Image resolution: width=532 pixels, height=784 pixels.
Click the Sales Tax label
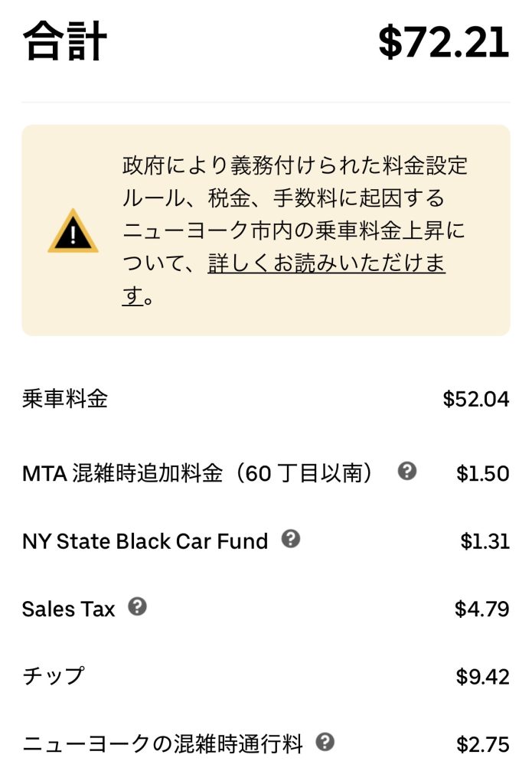[68, 609]
